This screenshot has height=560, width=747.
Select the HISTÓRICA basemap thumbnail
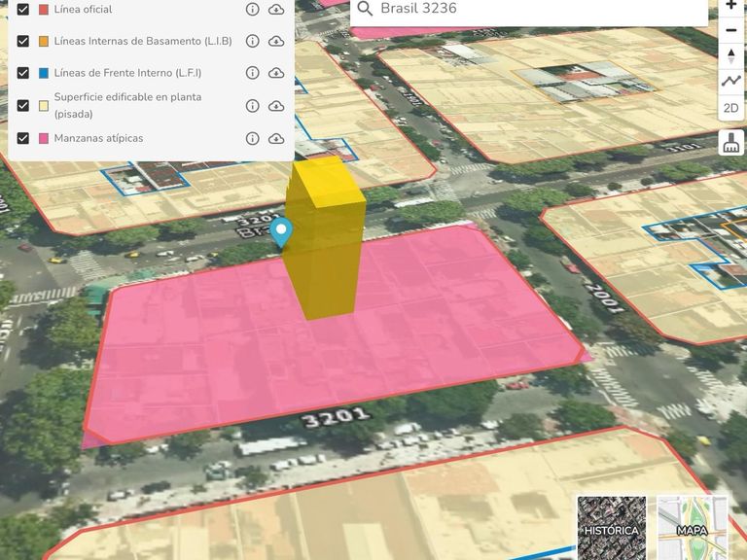click(x=612, y=528)
